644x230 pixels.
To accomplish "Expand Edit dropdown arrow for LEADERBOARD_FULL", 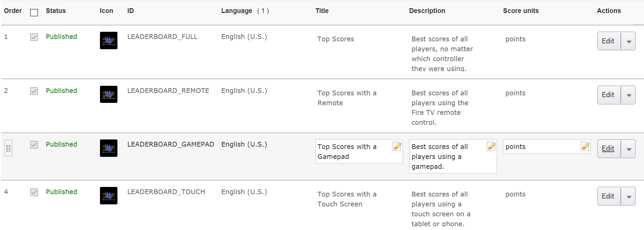I will coord(629,41).
